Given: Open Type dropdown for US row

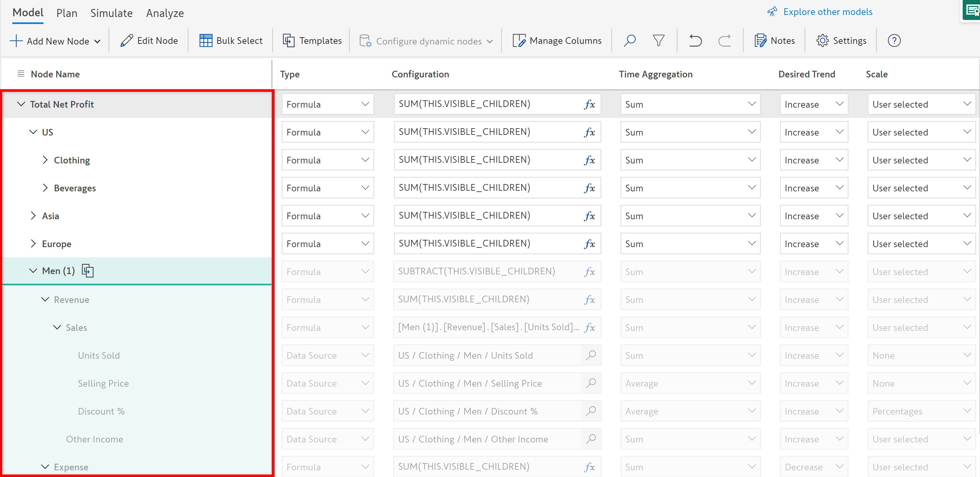Looking at the screenshot, I should tap(327, 132).
